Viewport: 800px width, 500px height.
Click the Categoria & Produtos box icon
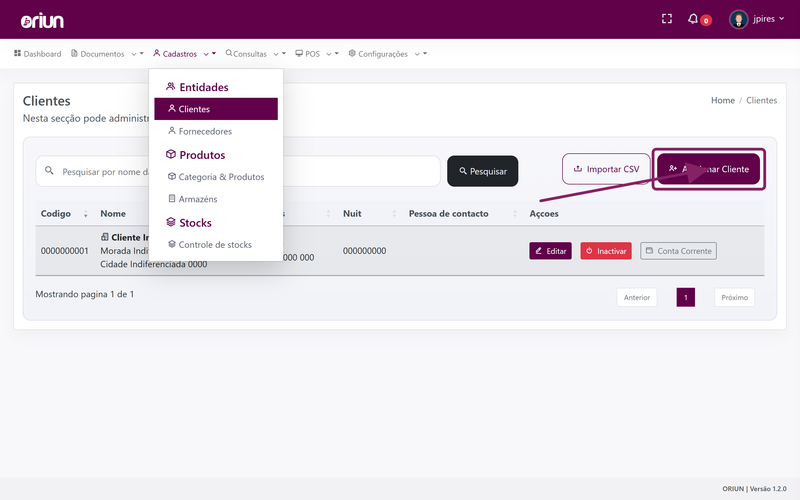172,176
